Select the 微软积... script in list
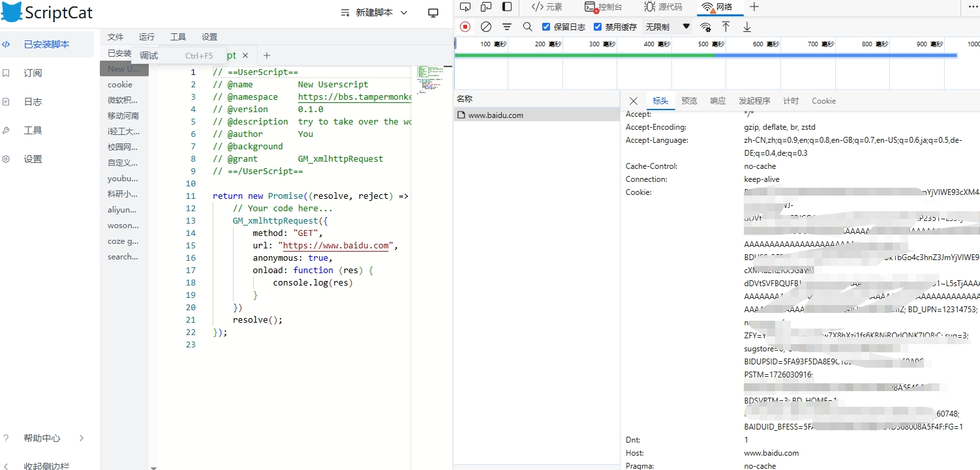Image resolution: width=980 pixels, height=470 pixels. coord(124,100)
